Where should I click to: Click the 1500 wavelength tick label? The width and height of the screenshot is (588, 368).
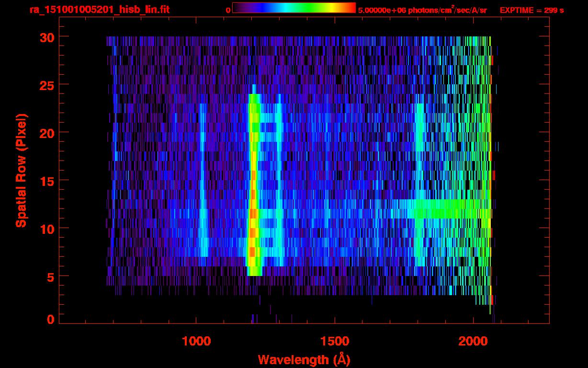pos(334,341)
